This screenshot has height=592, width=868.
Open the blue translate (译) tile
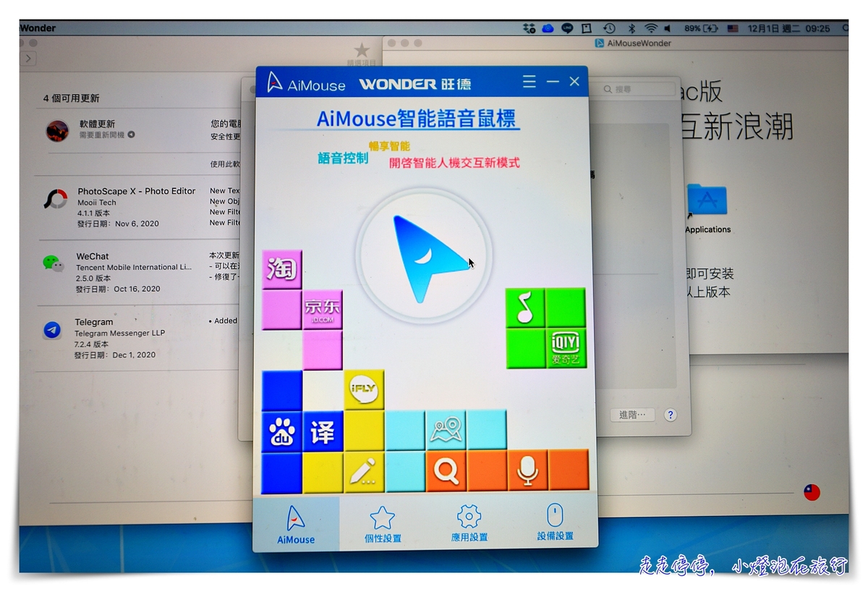click(x=323, y=431)
